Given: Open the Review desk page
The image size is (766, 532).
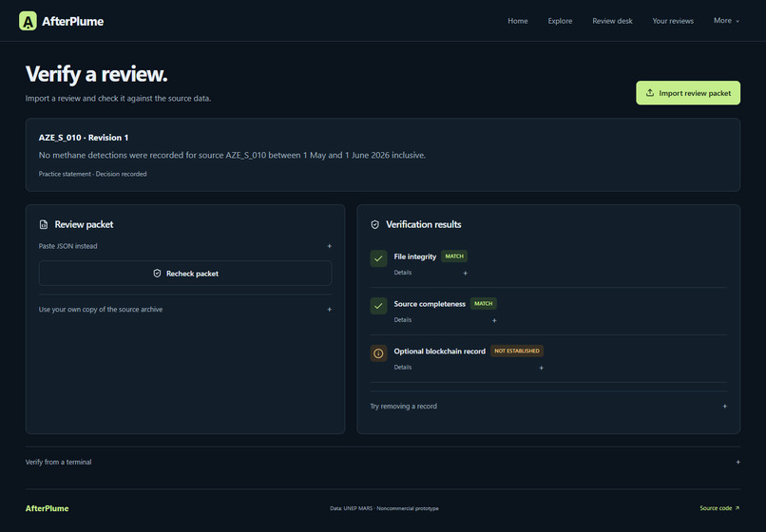Looking at the screenshot, I should 612,21.
